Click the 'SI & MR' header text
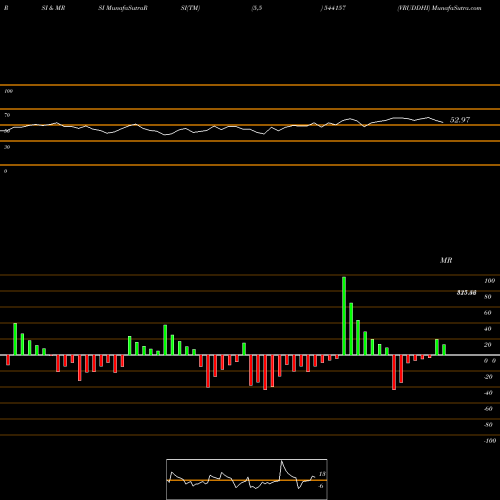 pyautogui.click(x=53, y=8)
